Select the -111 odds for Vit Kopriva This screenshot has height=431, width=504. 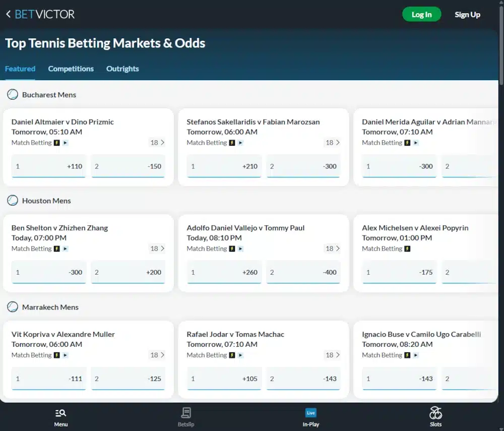point(48,378)
